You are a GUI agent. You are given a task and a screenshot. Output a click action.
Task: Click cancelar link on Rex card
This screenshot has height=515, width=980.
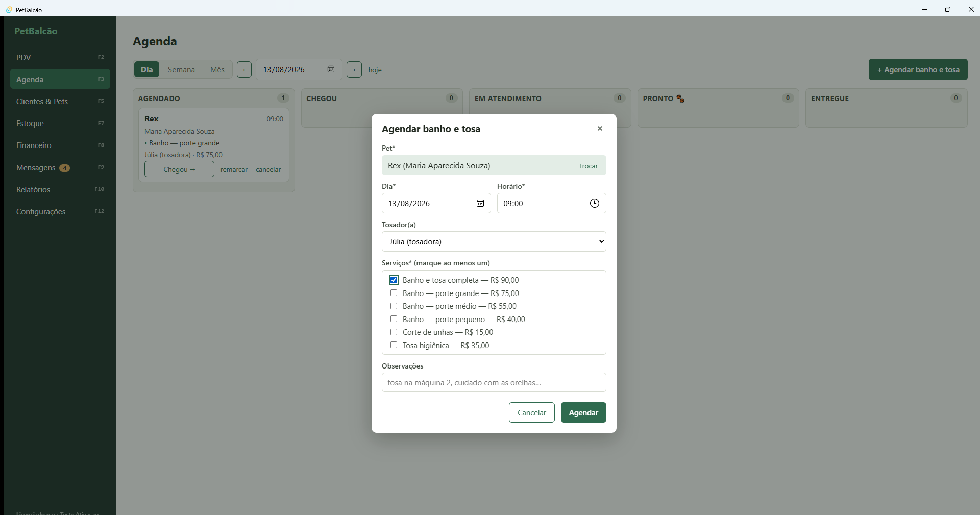click(x=268, y=169)
